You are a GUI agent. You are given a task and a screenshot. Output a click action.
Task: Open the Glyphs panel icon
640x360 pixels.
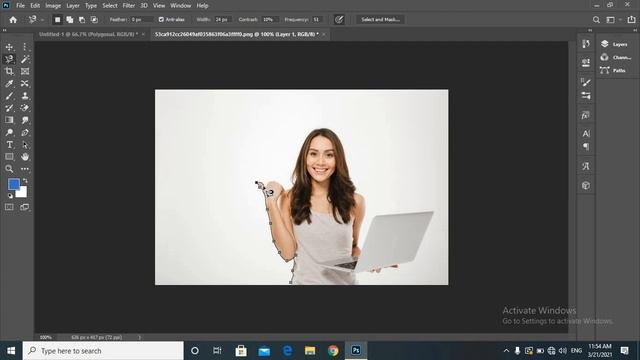586,166
